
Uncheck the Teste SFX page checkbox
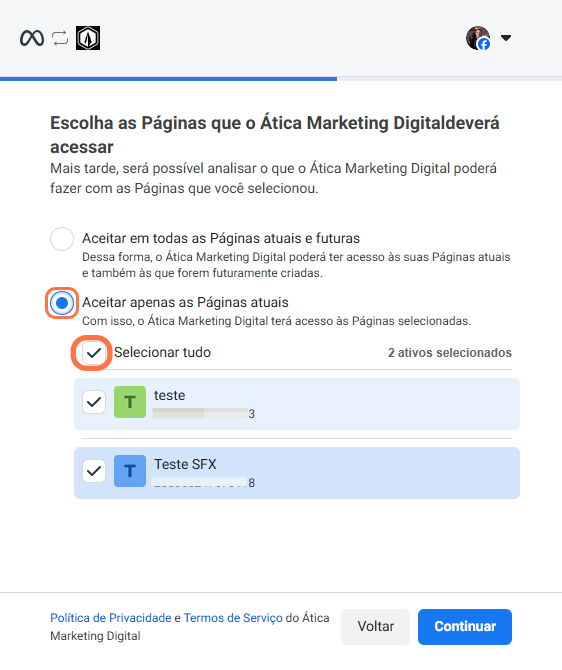tap(94, 471)
